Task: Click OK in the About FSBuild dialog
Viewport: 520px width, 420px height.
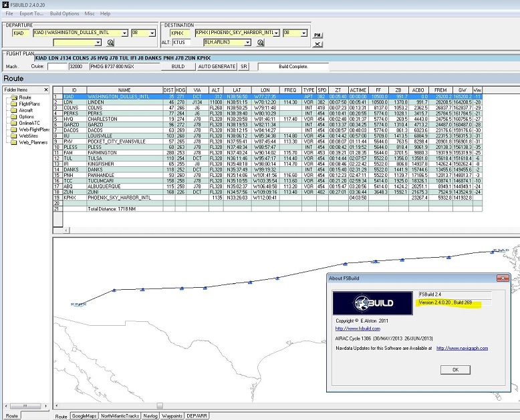Action: (455, 370)
